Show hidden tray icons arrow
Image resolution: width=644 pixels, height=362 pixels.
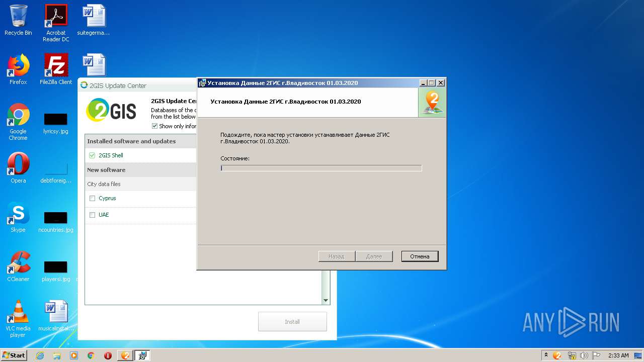pyautogui.click(x=546, y=355)
